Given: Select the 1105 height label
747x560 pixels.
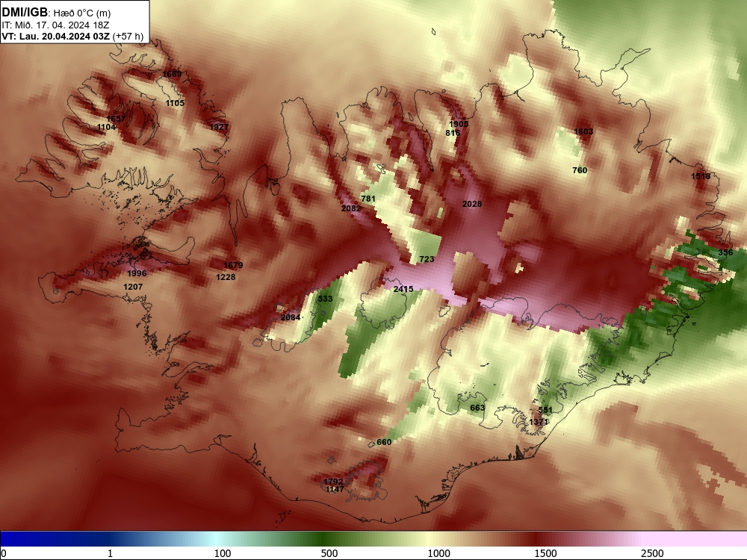Looking at the screenshot, I should pos(175,103).
